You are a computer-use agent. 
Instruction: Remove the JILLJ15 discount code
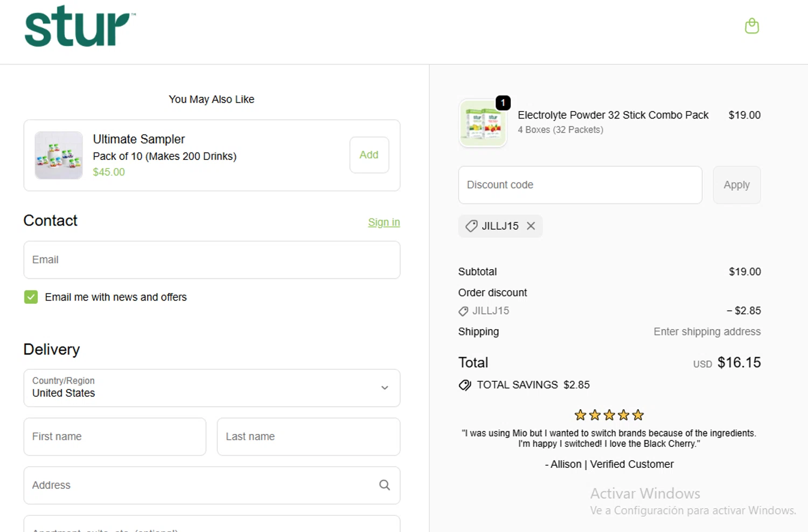click(531, 226)
